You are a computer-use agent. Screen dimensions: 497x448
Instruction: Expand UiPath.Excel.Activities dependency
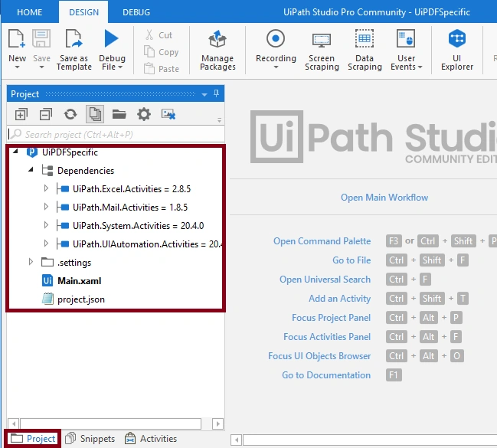[x=46, y=188]
